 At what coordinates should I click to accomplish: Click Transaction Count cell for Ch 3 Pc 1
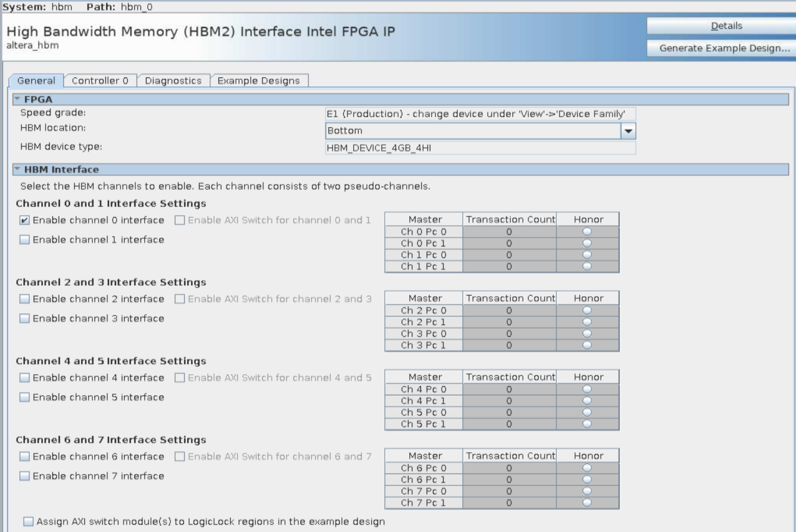[x=509, y=345]
